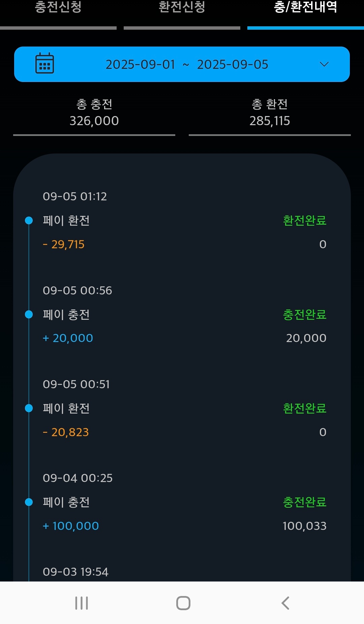Viewport: 364px width, 624px height.
Task: Click timeline dot for 09-05 01:12 entry
Action: [29, 221]
